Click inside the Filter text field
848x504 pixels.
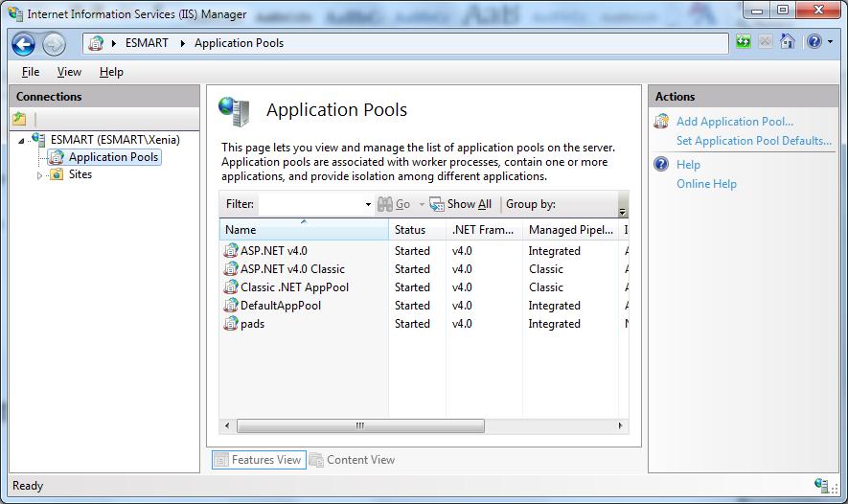pos(311,204)
